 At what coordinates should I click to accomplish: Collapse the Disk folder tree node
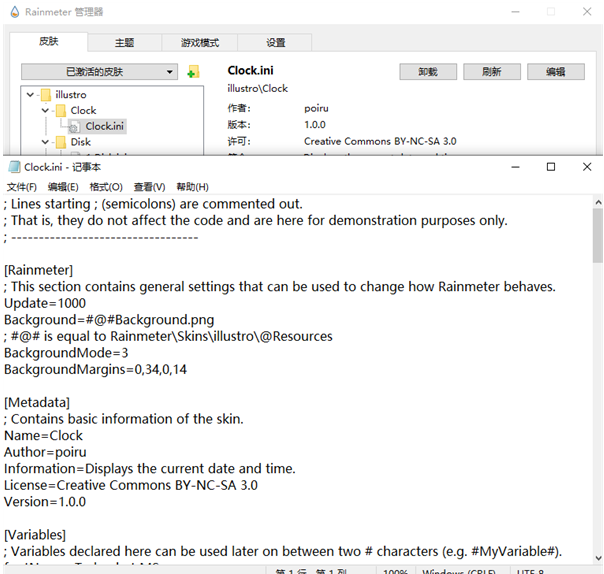[x=45, y=142]
